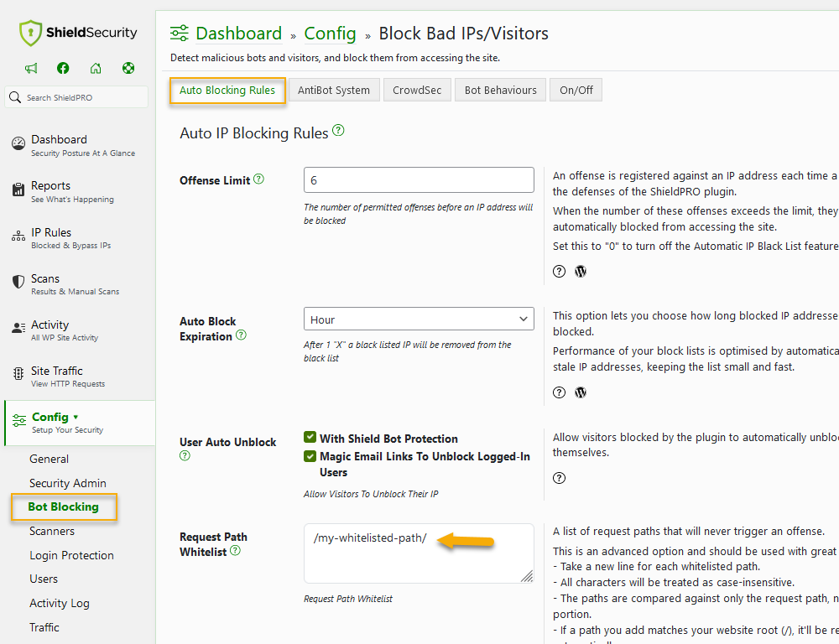Click the Activity user-list icon

click(18, 328)
